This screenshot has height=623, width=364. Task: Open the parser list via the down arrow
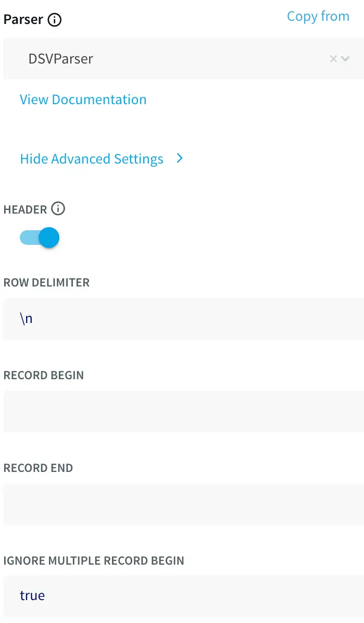[345, 59]
